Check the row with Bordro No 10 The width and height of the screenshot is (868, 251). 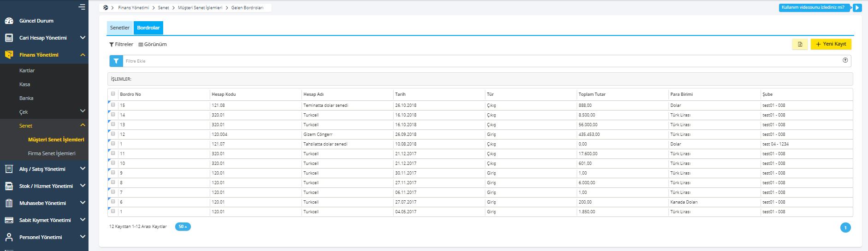(x=113, y=163)
